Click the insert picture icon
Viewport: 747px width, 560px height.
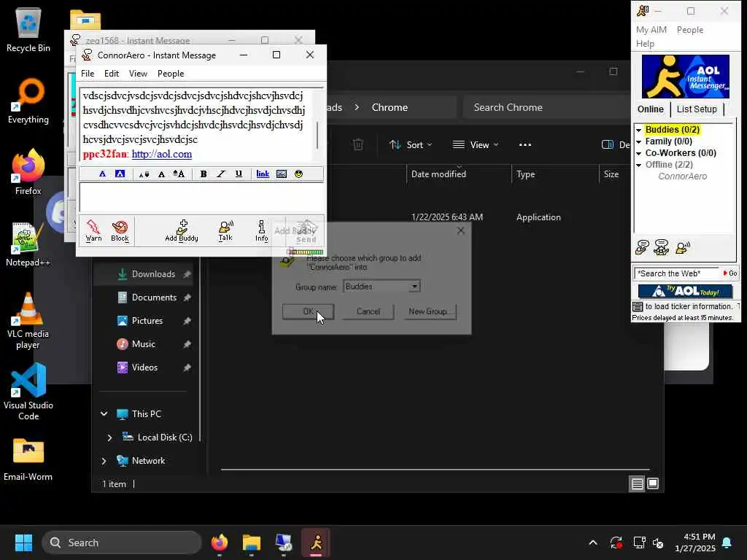282,174
